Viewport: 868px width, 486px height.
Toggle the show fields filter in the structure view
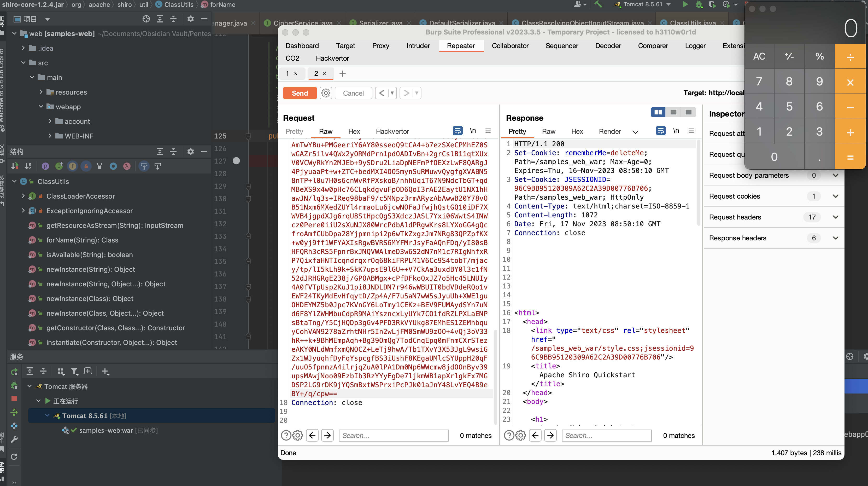point(72,166)
